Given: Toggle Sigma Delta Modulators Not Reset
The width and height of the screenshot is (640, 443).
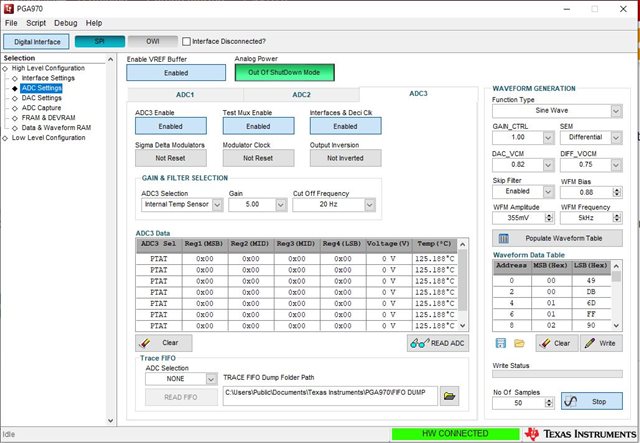Looking at the screenshot, I should coord(171,158).
